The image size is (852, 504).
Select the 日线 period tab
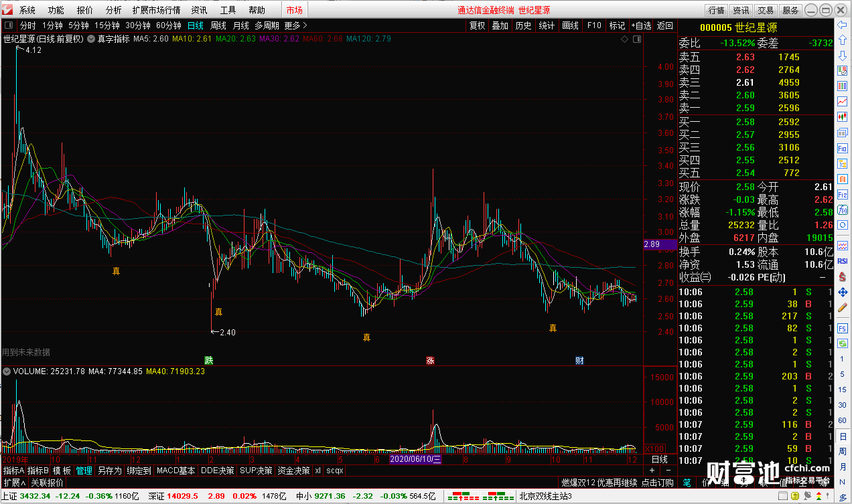(x=195, y=25)
